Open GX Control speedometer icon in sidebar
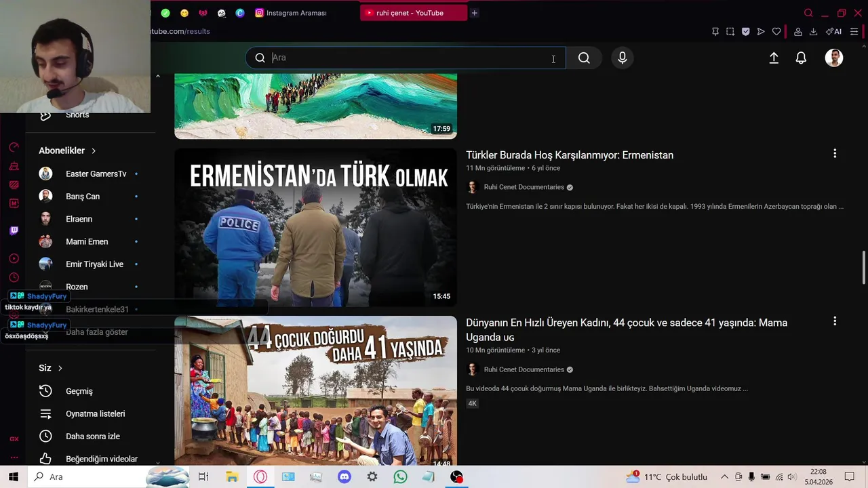 coord(14,148)
